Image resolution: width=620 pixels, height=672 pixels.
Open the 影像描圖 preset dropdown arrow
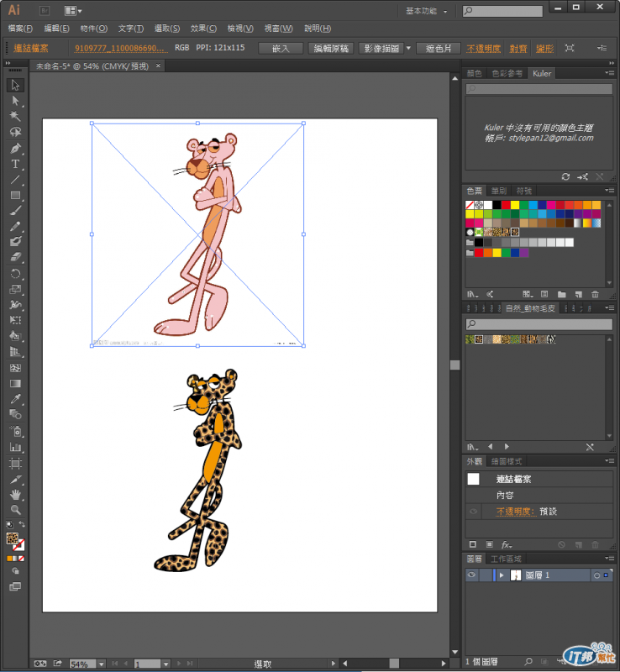click(x=408, y=48)
